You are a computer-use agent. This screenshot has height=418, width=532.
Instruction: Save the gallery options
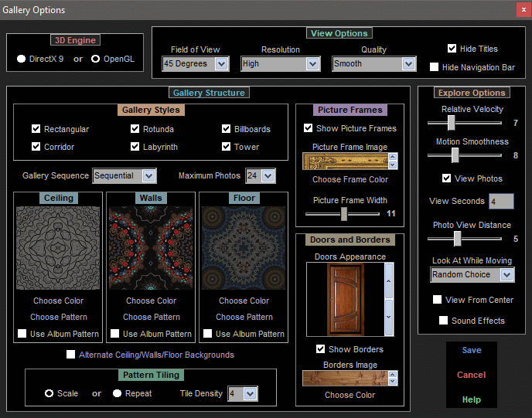point(472,350)
